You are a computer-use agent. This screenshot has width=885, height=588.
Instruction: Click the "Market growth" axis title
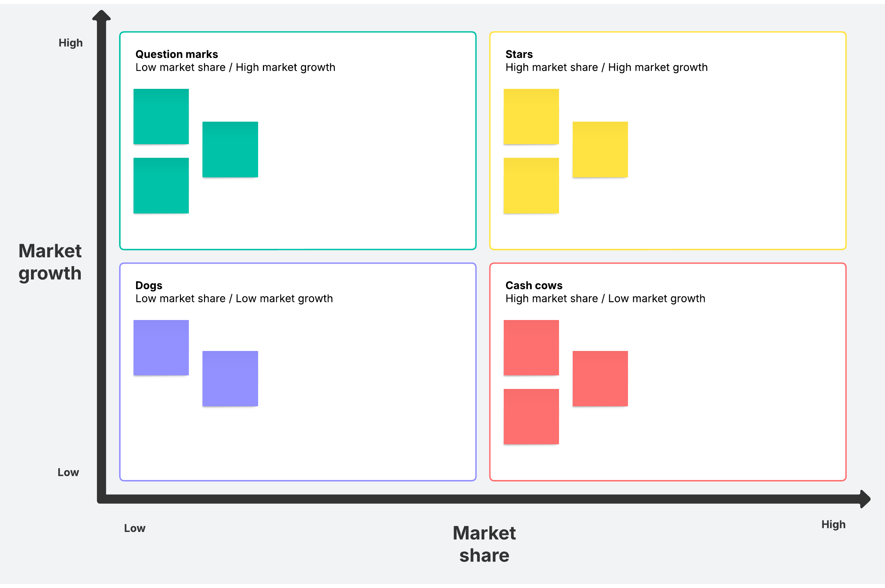(x=50, y=262)
